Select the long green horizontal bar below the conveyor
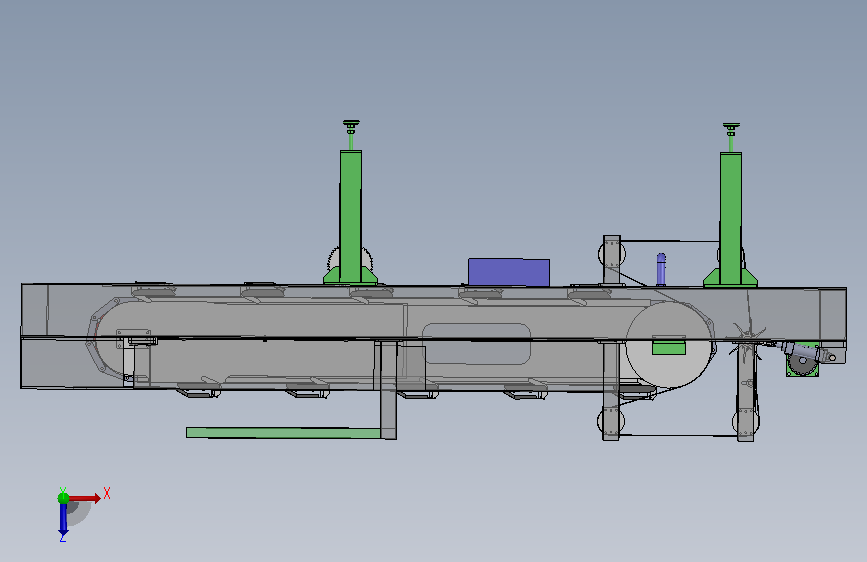 click(x=284, y=433)
